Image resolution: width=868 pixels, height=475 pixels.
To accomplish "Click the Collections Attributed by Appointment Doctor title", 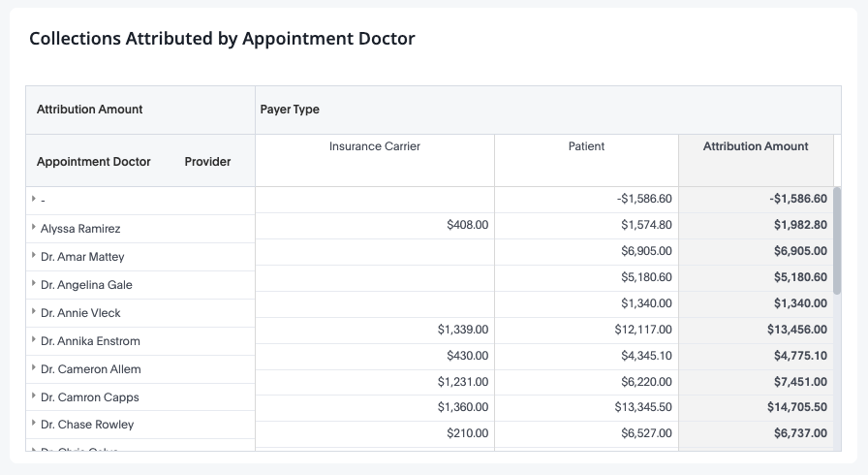I will [x=222, y=38].
